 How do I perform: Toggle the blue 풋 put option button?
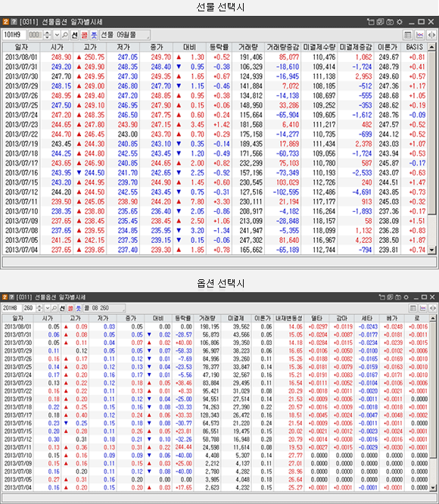[94, 35]
